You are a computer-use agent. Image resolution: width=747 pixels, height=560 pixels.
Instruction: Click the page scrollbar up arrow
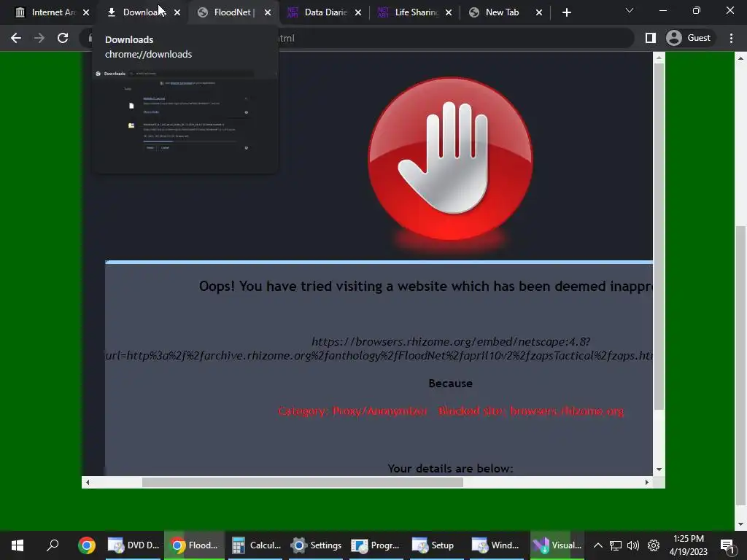point(740,58)
